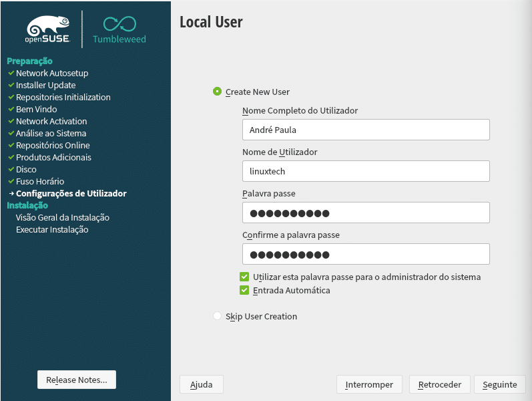Click the arrow beside Configurações de Utilizador
This screenshot has height=401, width=532.
11,193
